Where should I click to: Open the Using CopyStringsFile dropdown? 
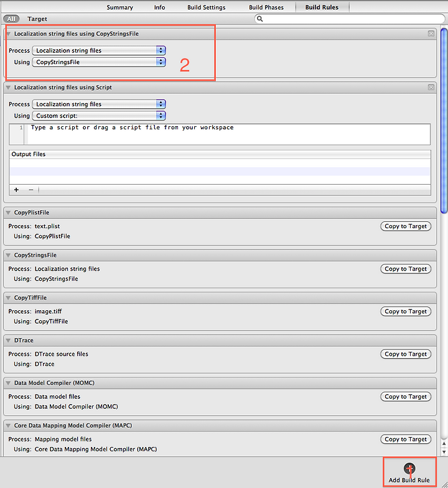tap(99, 62)
